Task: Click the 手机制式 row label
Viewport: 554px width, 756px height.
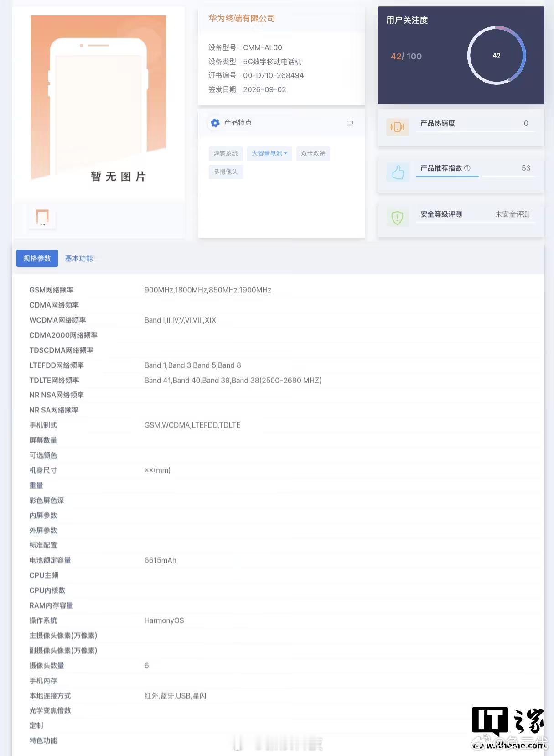Action: pos(43,425)
